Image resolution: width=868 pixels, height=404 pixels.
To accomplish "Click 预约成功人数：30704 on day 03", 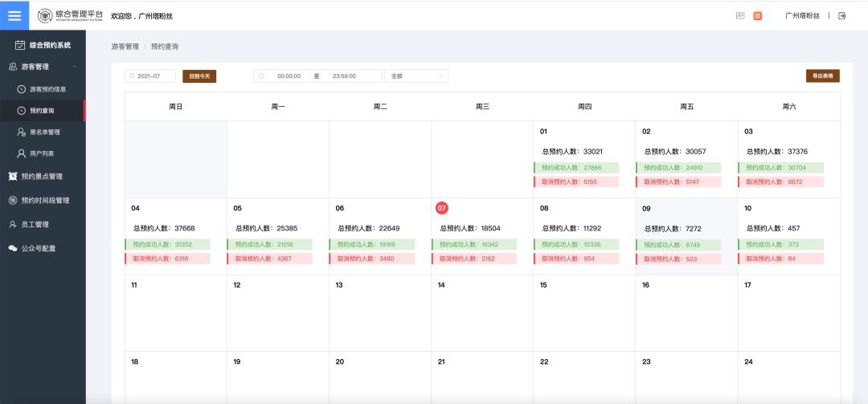I will click(780, 168).
